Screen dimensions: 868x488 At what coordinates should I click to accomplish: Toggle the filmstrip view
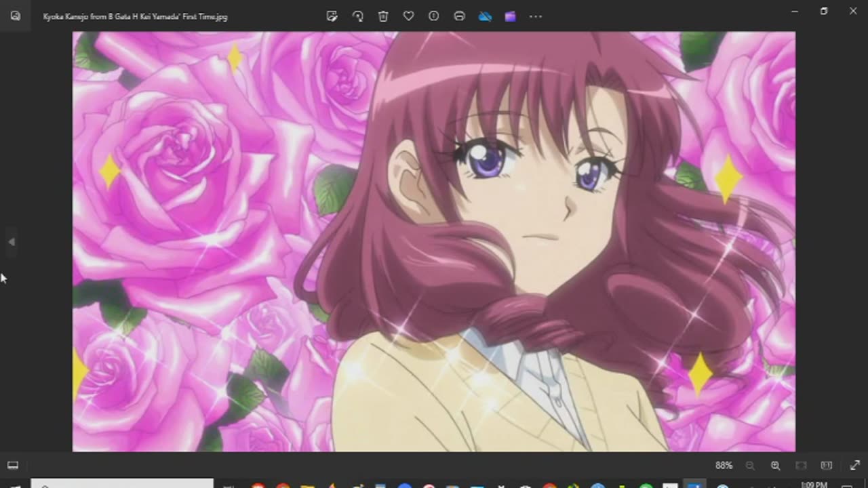pos(12,466)
